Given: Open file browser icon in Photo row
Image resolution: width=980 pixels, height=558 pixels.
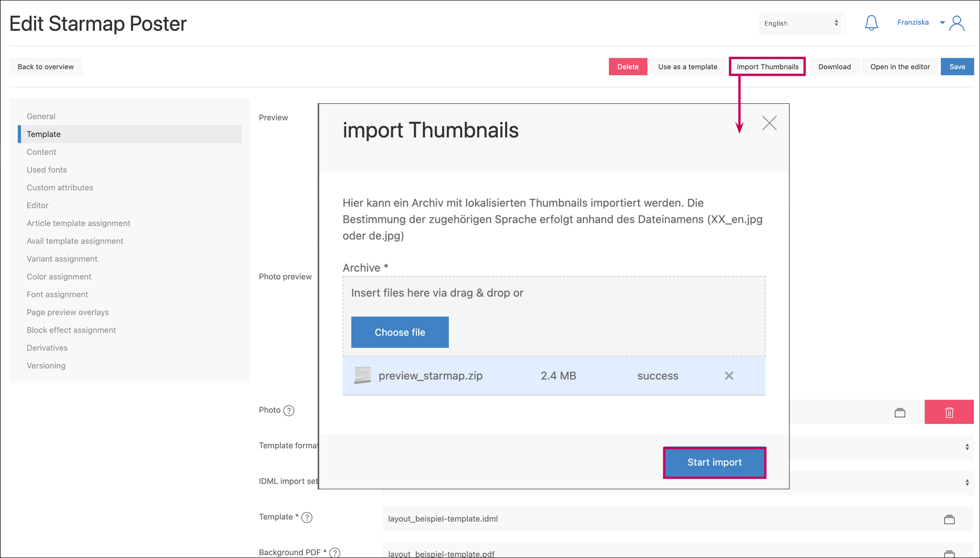Looking at the screenshot, I should coord(900,413).
